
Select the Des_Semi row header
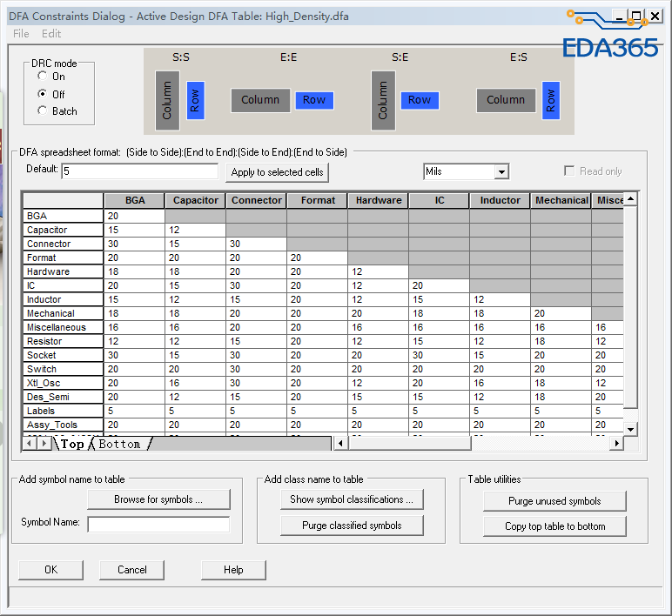click(63, 397)
